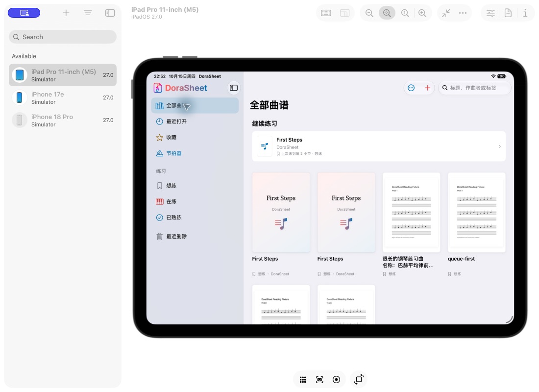Click the DoraSheet logo icon

pos(157,88)
